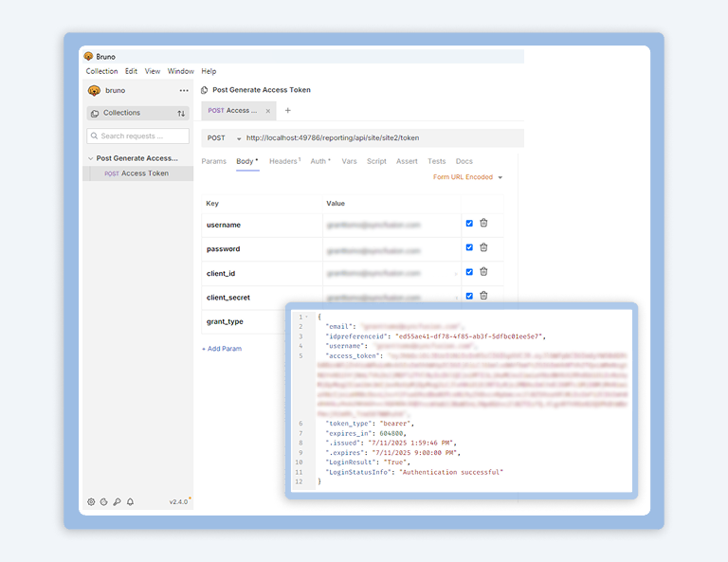Open the View menu

153,71
